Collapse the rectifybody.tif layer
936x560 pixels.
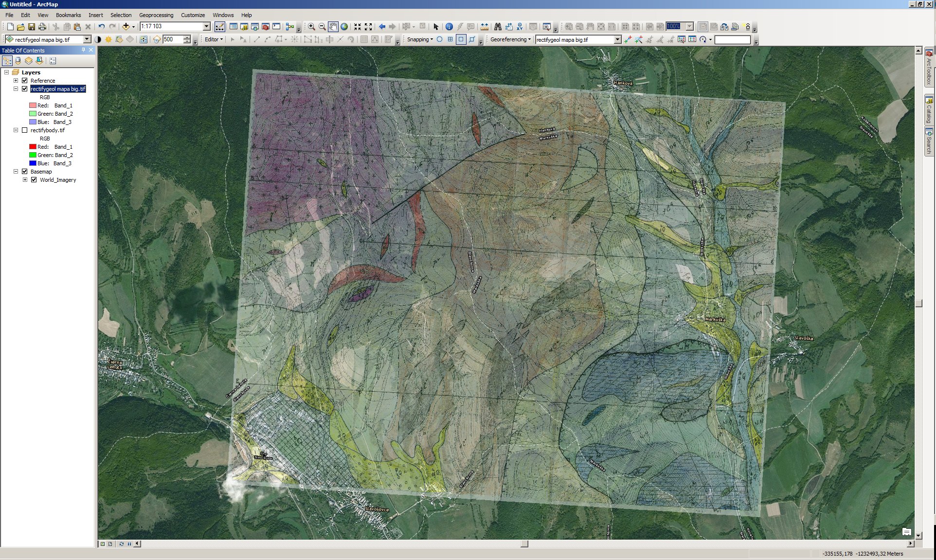tap(16, 130)
